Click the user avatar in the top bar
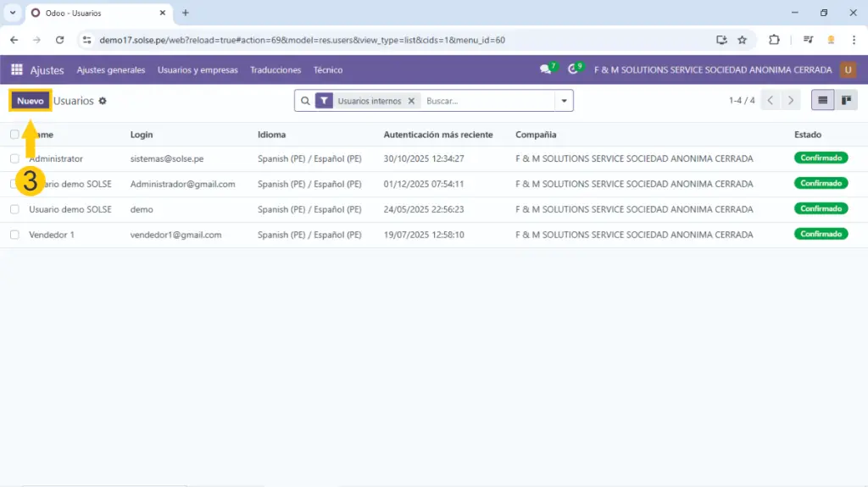The height and width of the screenshot is (487, 868). [848, 70]
